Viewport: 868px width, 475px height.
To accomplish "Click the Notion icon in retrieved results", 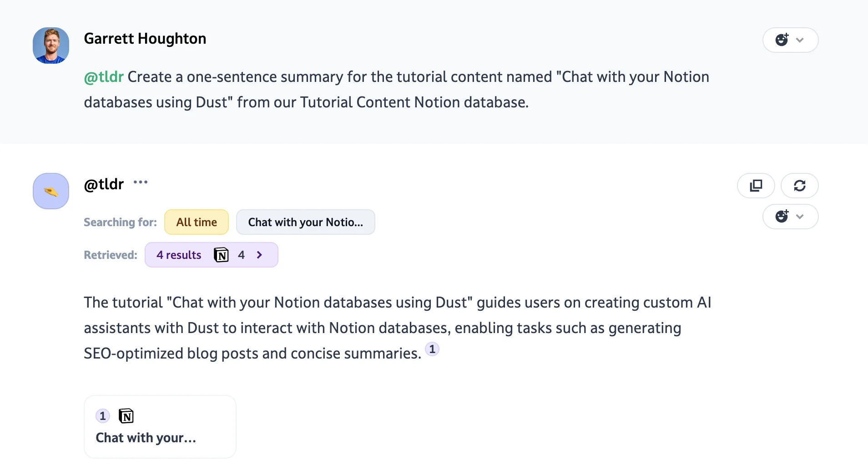I will [x=221, y=255].
